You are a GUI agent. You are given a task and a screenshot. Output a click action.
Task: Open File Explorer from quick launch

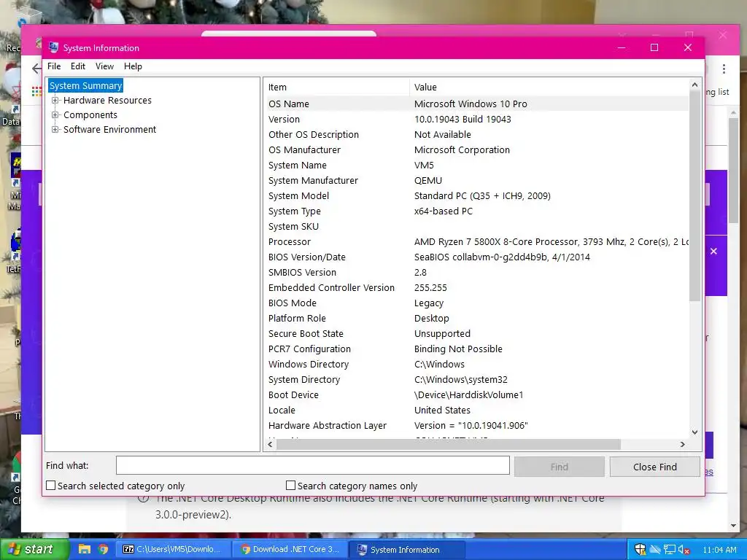[x=85, y=549]
